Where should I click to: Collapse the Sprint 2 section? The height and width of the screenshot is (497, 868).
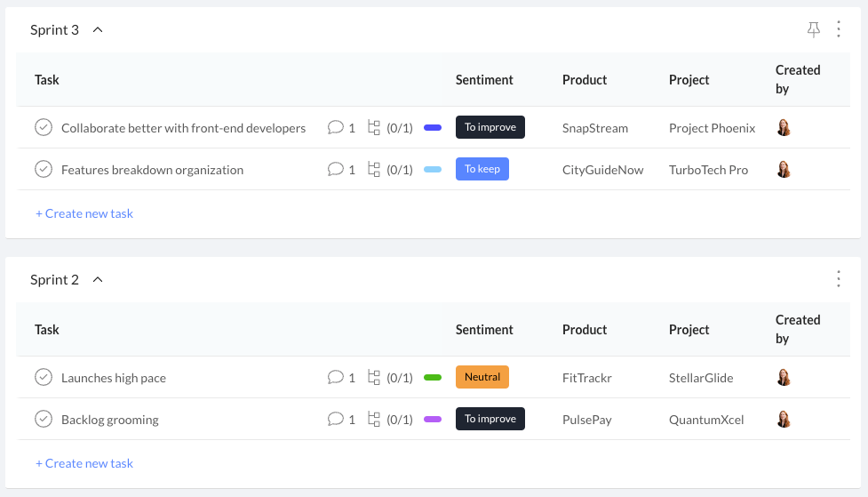pyautogui.click(x=98, y=279)
